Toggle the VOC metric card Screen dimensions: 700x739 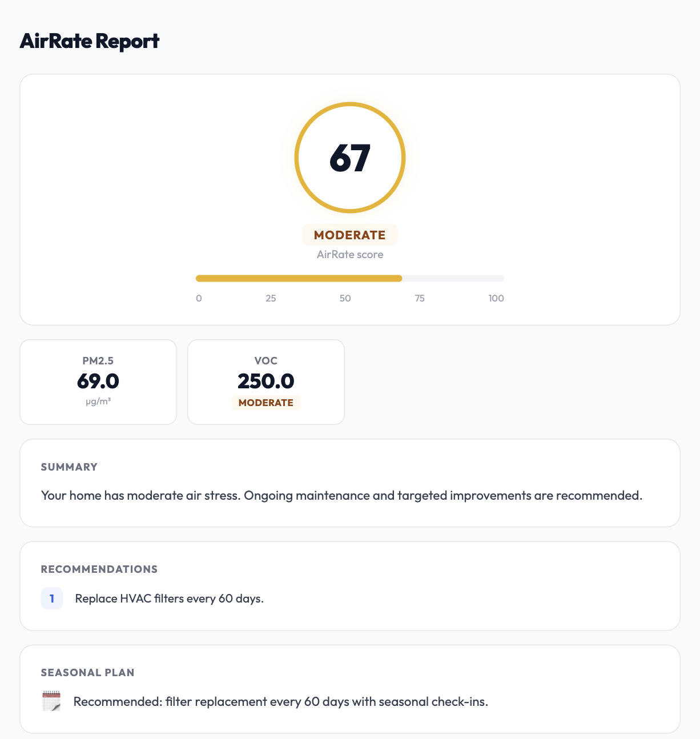tap(266, 381)
